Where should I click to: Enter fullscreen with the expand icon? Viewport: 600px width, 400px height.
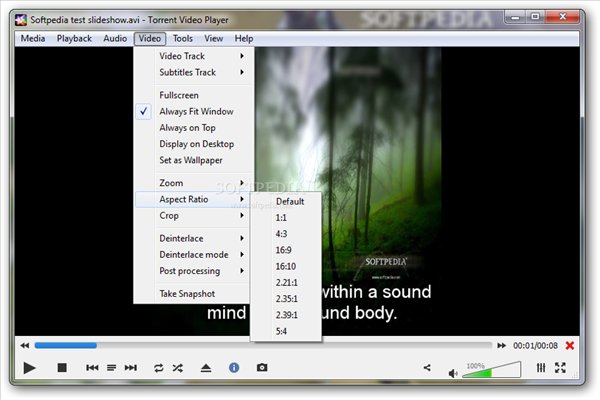[x=560, y=368]
